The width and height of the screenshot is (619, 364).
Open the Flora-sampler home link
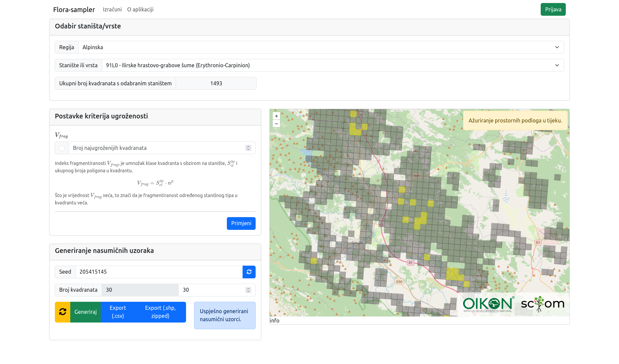[74, 9]
